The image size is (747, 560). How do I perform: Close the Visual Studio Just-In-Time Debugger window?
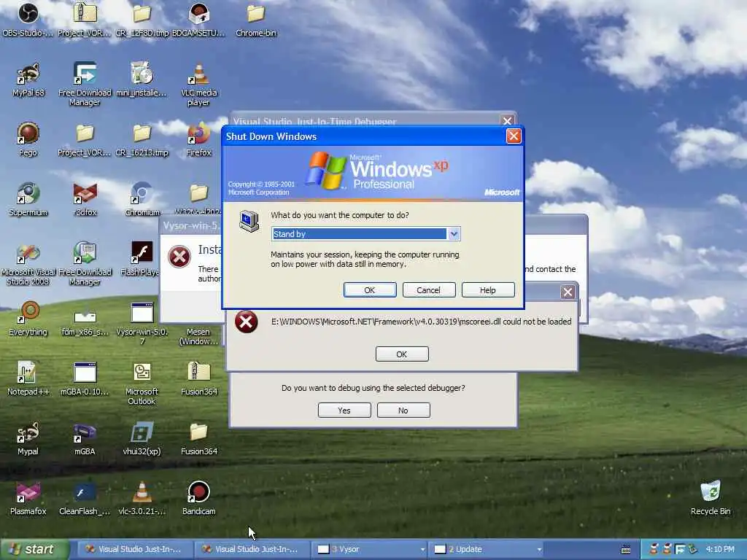[508, 120]
